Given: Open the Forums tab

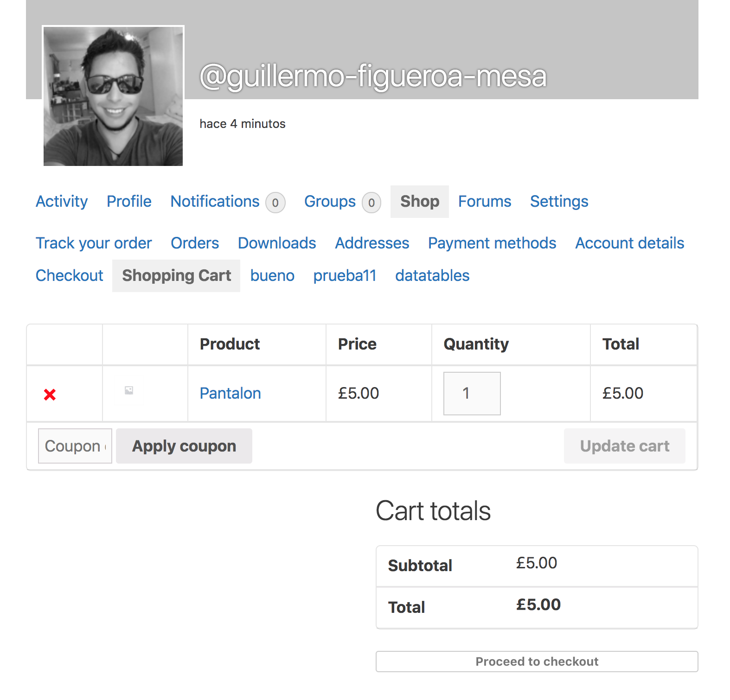Looking at the screenshot, I should (x=485, y=202).
